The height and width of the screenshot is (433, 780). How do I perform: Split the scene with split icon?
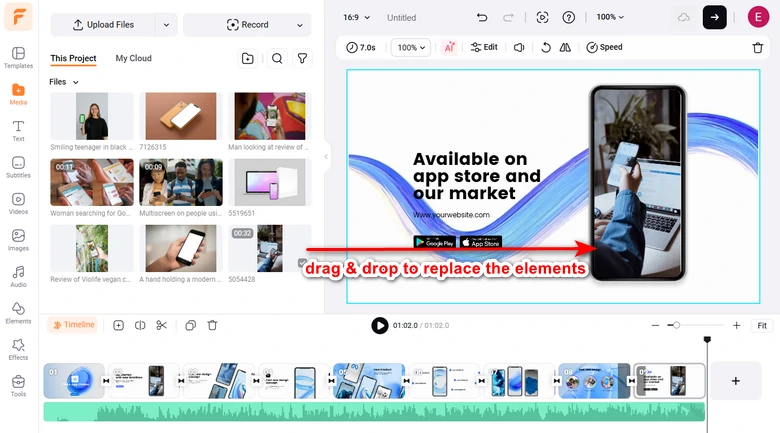pyautogui.click(x=140, y=325)
